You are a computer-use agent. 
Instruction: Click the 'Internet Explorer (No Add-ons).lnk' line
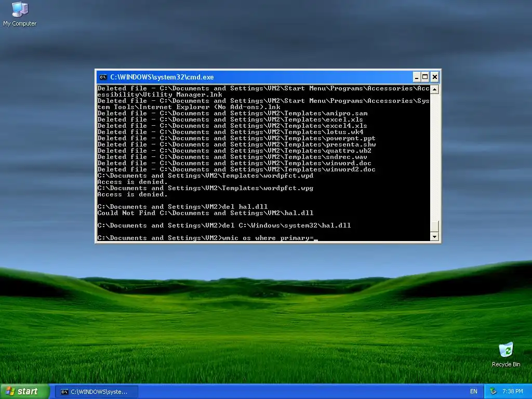[x=189, y=107]
